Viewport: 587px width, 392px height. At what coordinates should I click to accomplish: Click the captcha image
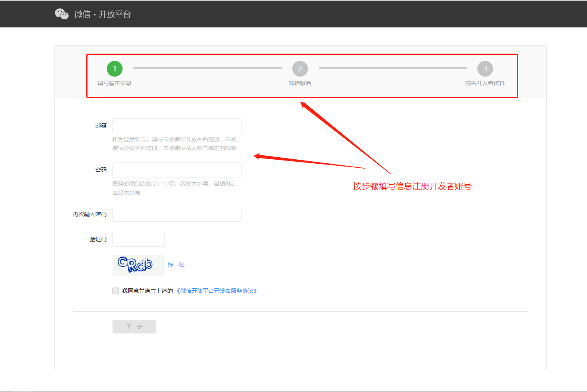tap(139, 265)
